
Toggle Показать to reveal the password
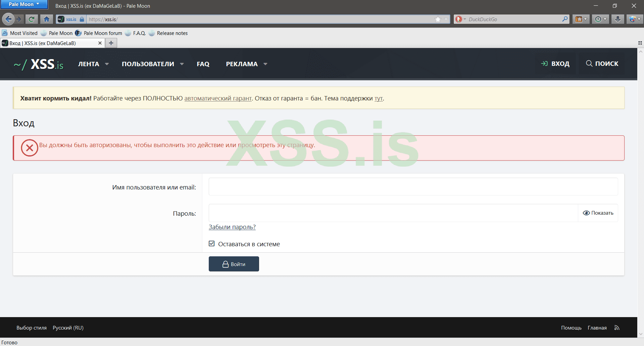(598, 213)
